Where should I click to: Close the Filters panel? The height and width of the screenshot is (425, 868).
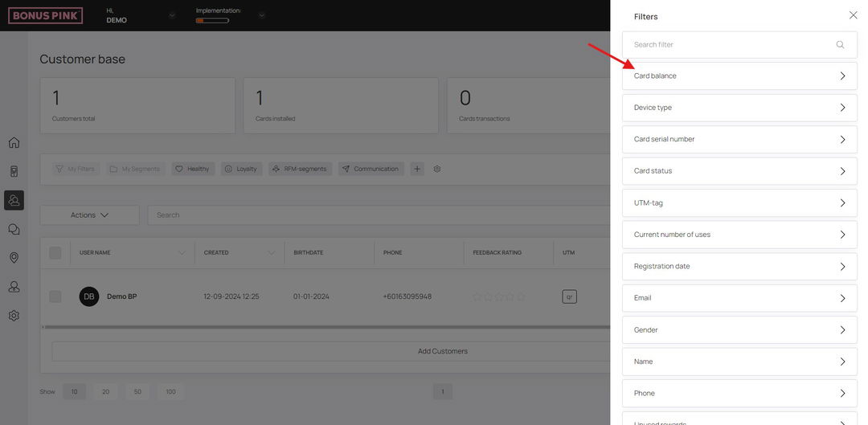point(853,15)
